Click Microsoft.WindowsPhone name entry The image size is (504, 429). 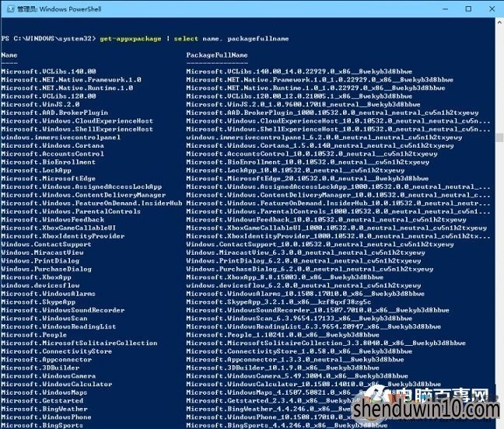pyautogui.click(x=47, y=417)
